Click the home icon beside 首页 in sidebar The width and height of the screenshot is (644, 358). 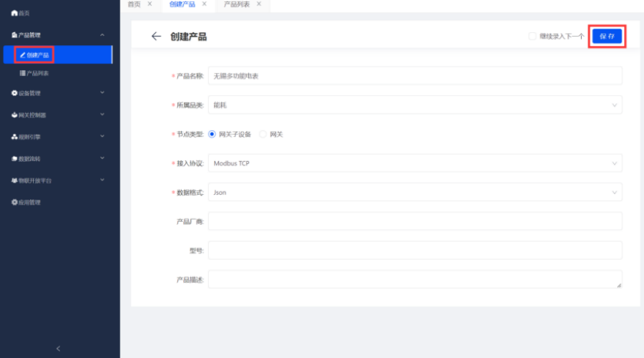coord(14,13)
